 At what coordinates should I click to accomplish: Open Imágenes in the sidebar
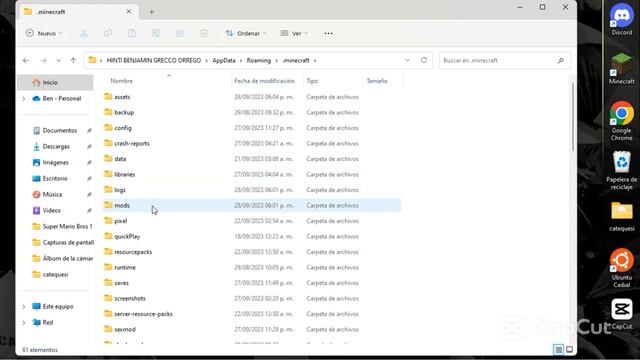[57, 162]
